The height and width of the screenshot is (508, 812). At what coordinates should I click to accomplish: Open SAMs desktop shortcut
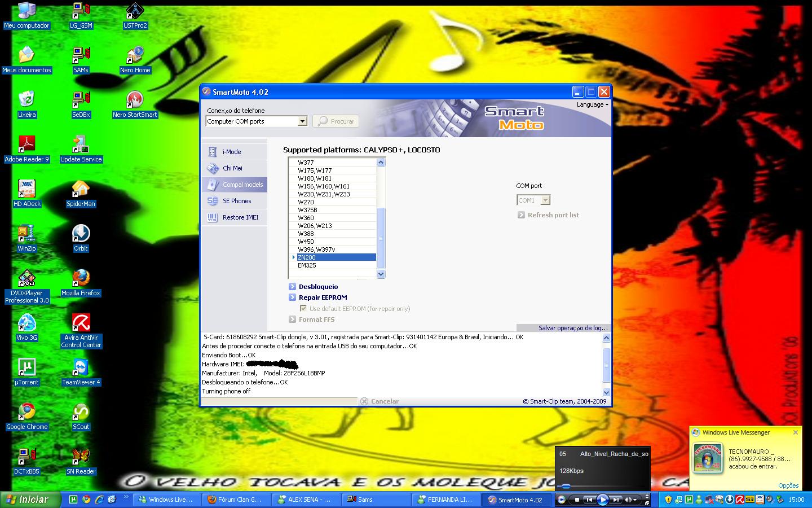click(x=81, y=60)
